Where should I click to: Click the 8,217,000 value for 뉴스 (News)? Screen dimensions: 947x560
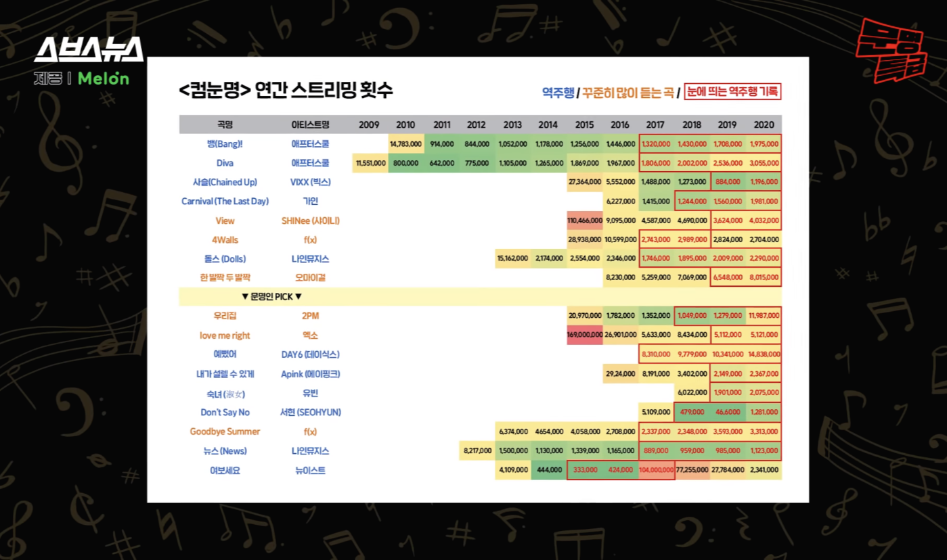[477, 450]
